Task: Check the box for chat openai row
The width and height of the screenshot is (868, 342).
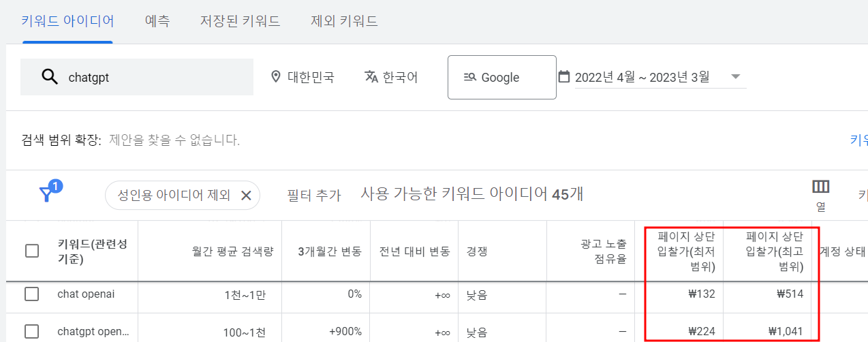Action: pos(32,294)
